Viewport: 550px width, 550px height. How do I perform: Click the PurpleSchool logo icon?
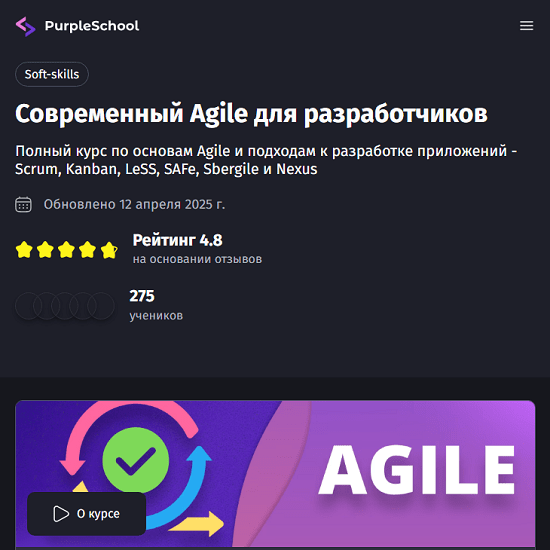(26, 26)
